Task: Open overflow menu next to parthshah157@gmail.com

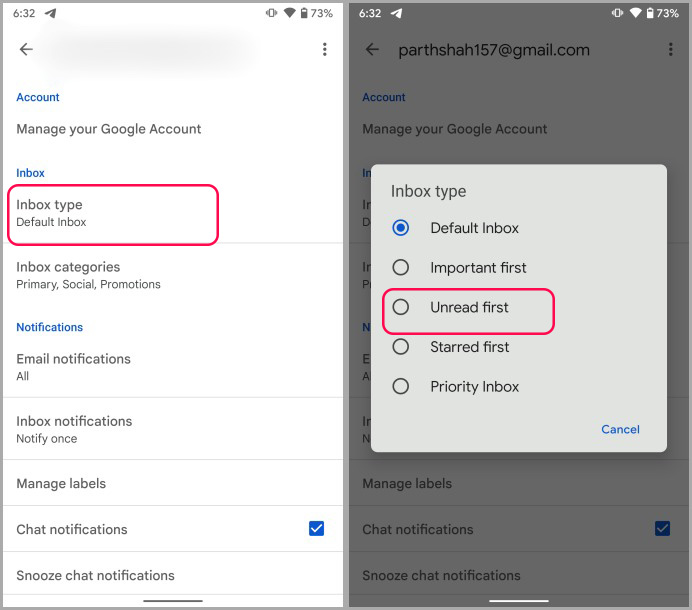Action: (671, 49)
